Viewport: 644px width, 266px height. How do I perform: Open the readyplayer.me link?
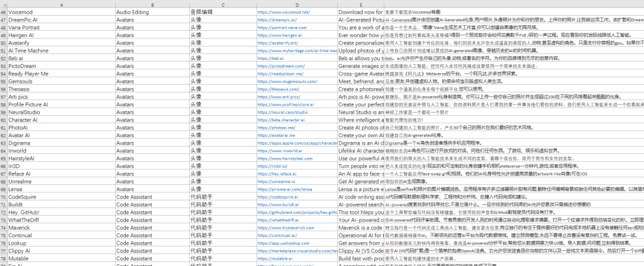click(x=280, y=74)
